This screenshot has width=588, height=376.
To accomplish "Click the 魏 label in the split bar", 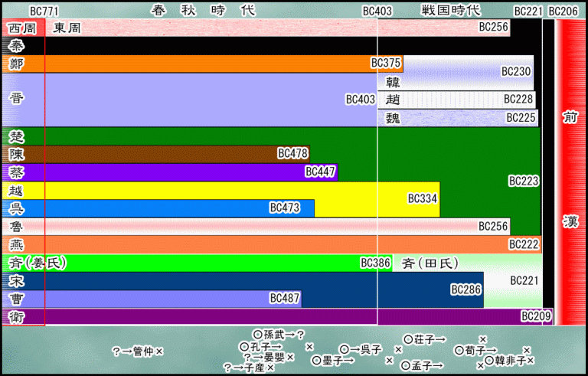I will point(393,118).
